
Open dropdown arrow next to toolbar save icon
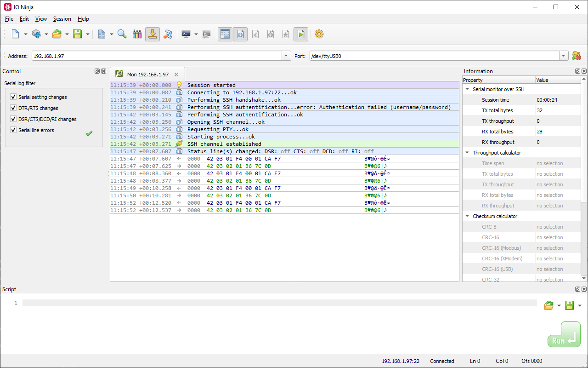coord(88,34)
